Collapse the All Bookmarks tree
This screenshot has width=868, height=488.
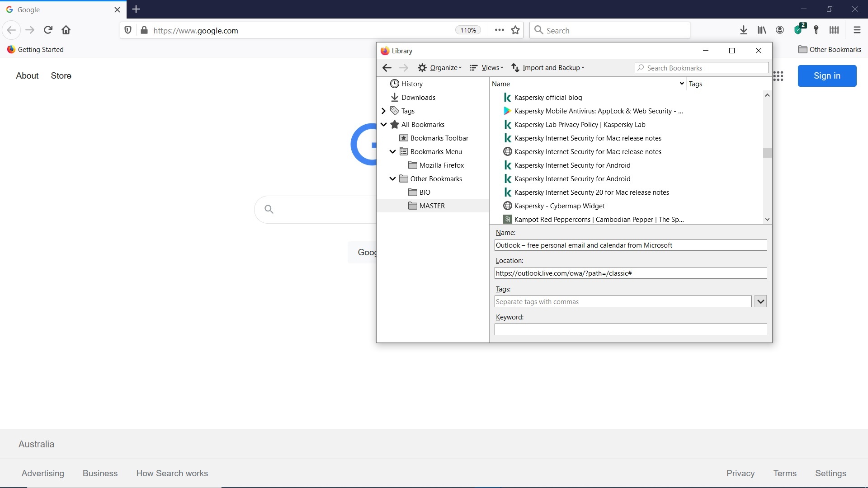click(384, 124)
